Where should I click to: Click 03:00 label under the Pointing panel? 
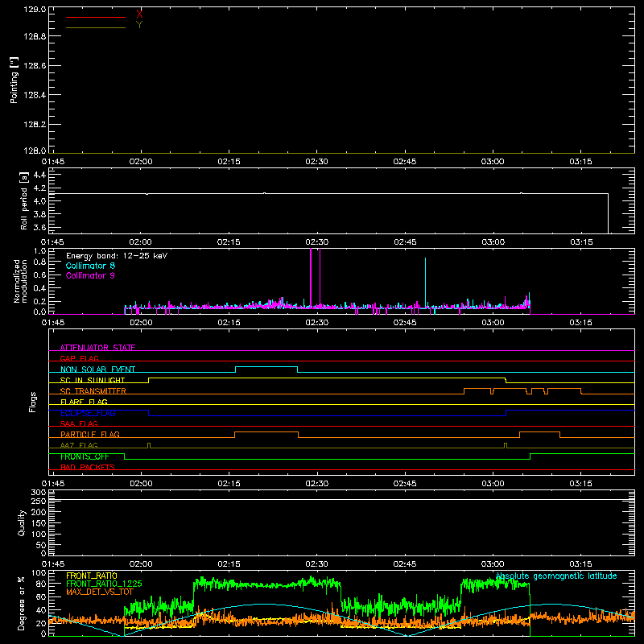pyautogui.click(x=493, y=162)
